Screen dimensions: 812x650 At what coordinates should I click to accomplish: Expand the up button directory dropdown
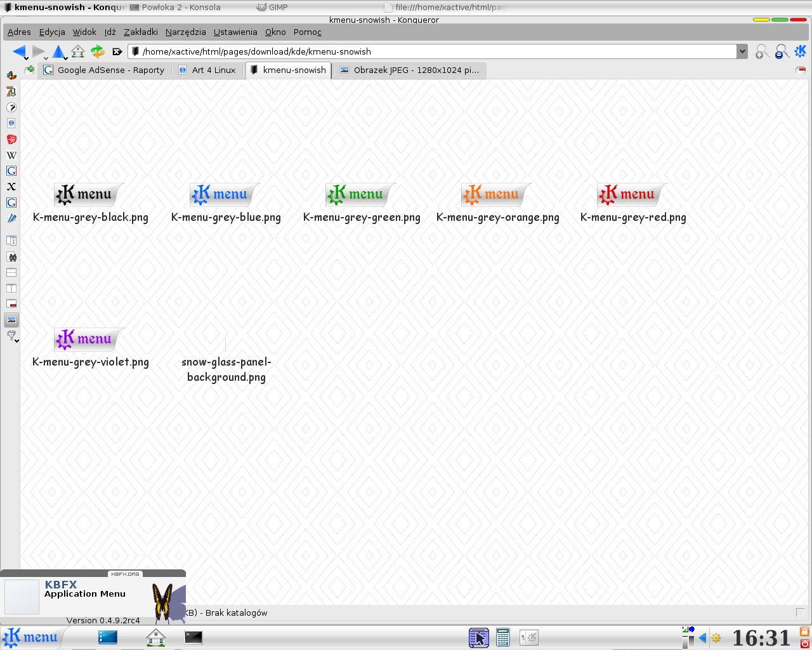65,58
